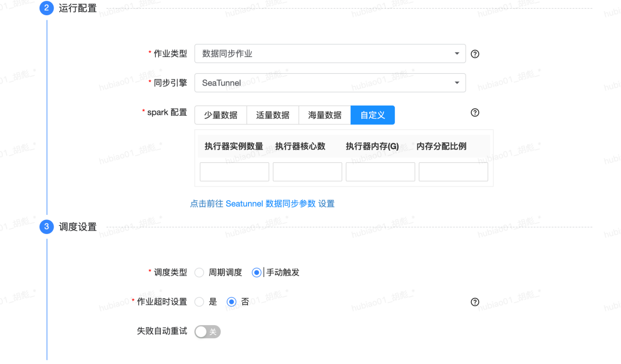This screenshot has width=621, height=364.
Task: Open the 作业类型 dropdown
Action: [330, 54]
